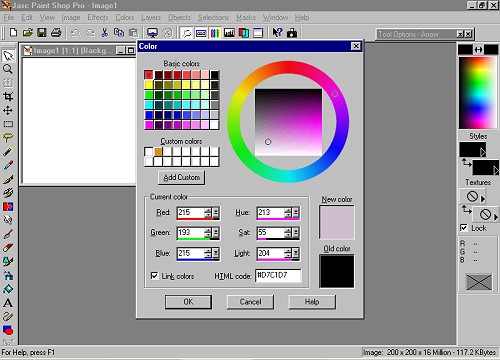Click the Add Custom button
The height and width of the screenshot is (360, 500).
(182, 177)
